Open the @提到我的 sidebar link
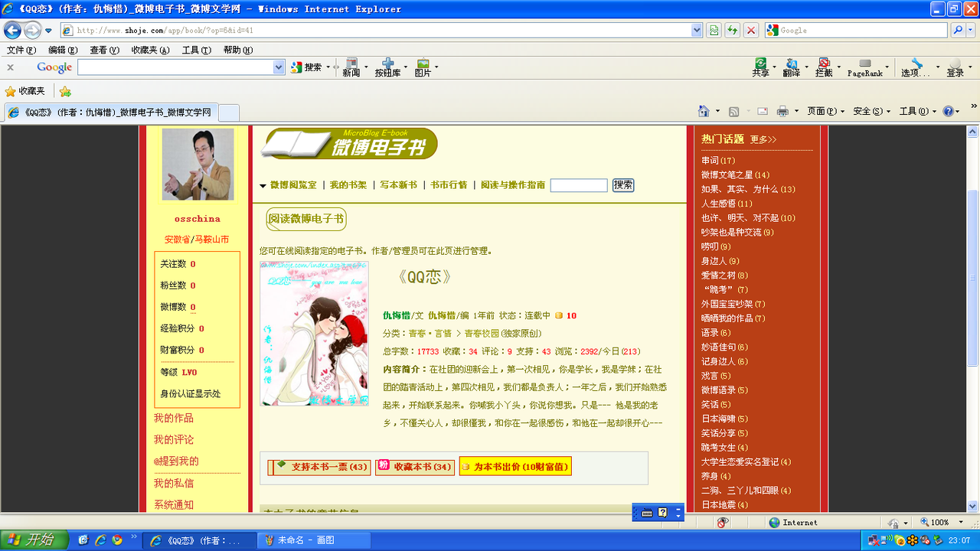980x551 pixels. point(176,461)
